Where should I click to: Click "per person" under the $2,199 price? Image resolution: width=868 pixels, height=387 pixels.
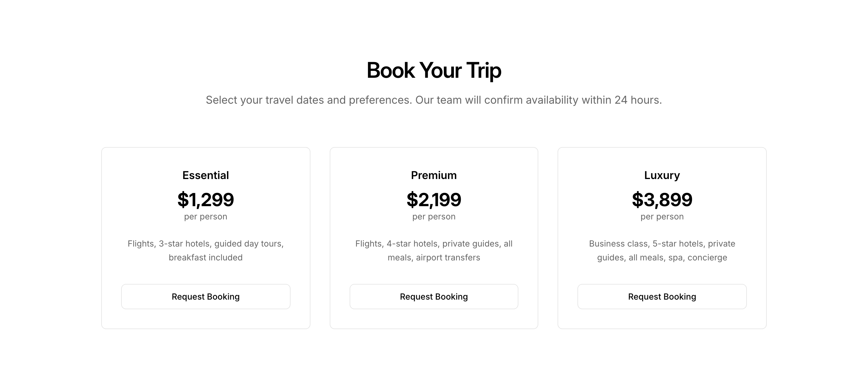pos(434,216)
